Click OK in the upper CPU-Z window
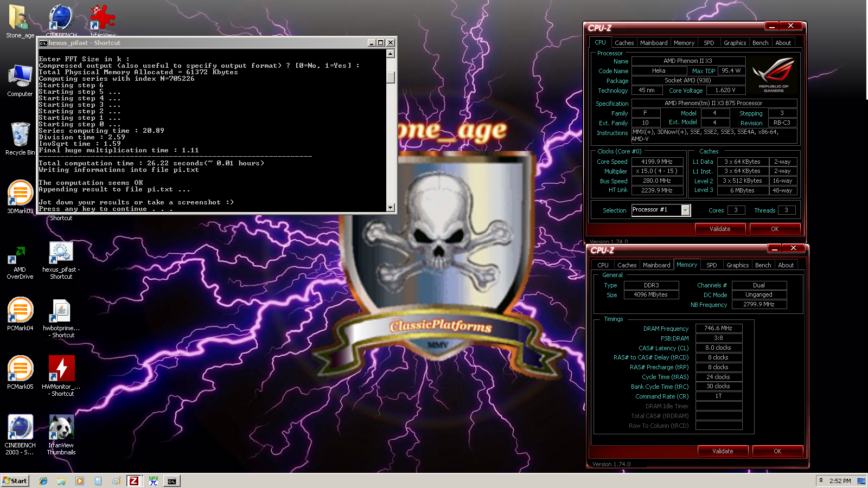Viewport: 868px width, 488px height. tap(775, 229)
